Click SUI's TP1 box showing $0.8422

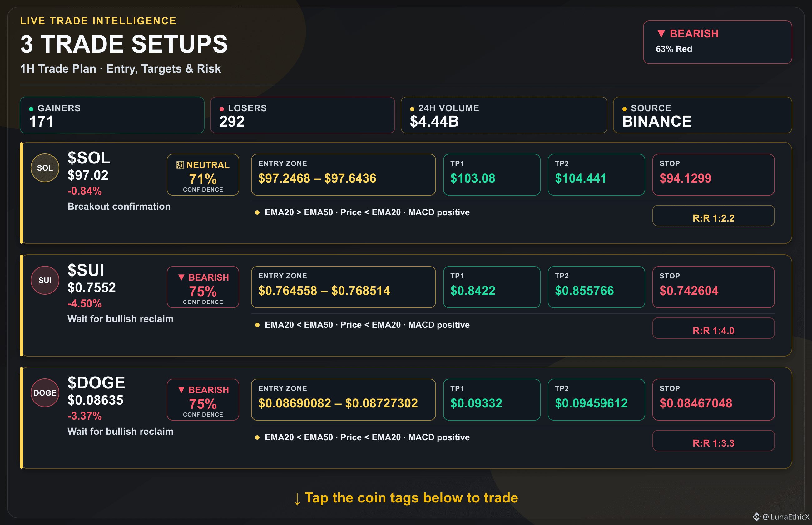(x=492, y=287)
